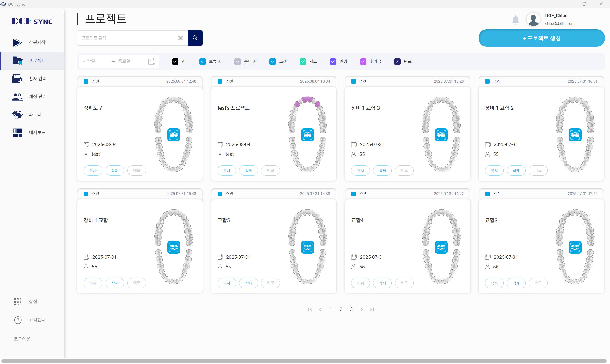Click scan icon on 정확도 7 card
610x364 pixels.
(173, 135)
